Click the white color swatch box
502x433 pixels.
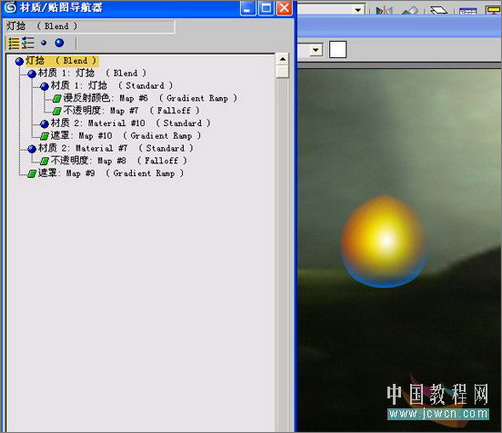tap(338, 50)
